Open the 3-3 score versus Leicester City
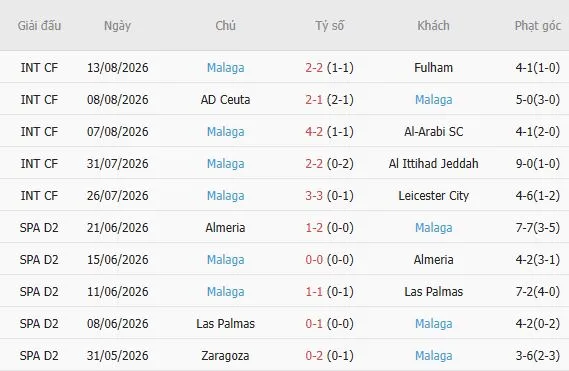The image size is (569, 371). 314,196
